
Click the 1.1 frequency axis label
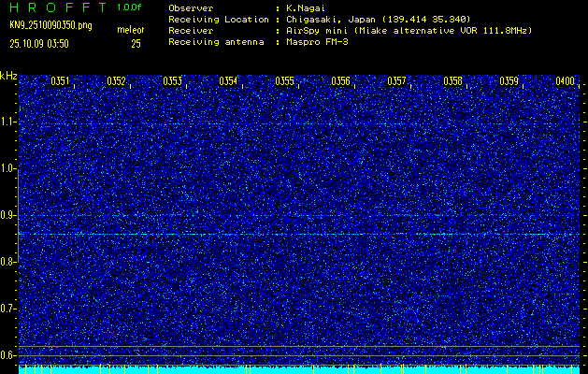pyautogui.click(x=8, y=122)
